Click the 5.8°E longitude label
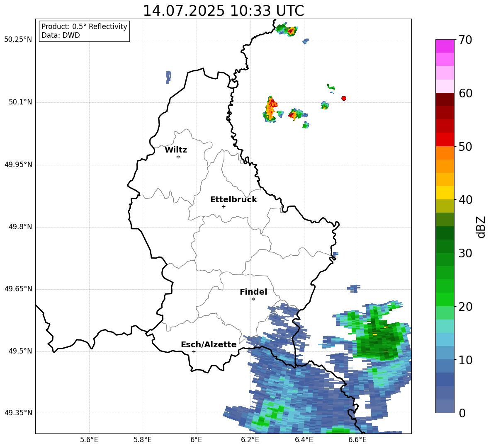The height and width of the screenshot is (448, 491). [143, 440]
